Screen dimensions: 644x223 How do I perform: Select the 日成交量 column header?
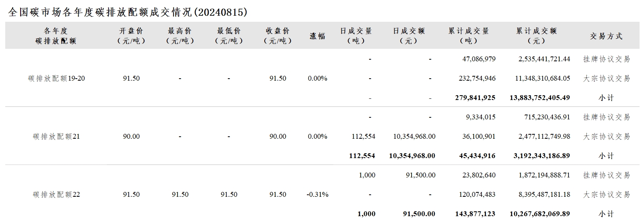[356, 36]
